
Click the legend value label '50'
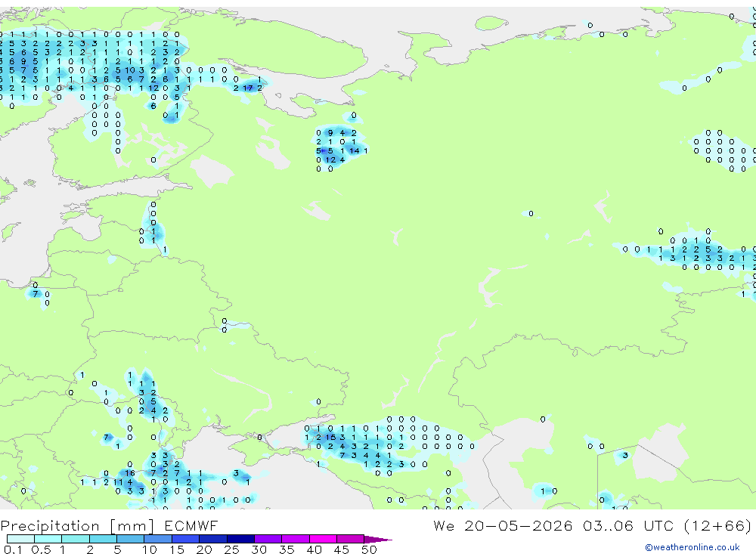369,549
